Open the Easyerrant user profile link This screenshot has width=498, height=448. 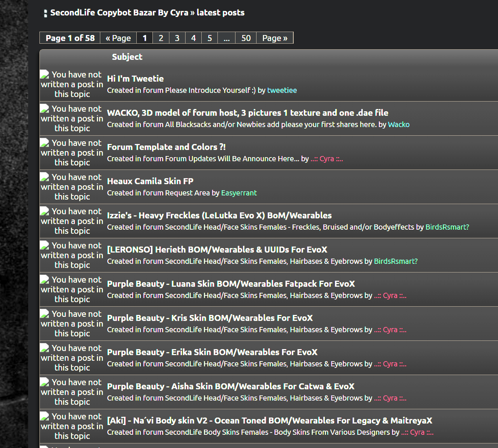(239, 193)
